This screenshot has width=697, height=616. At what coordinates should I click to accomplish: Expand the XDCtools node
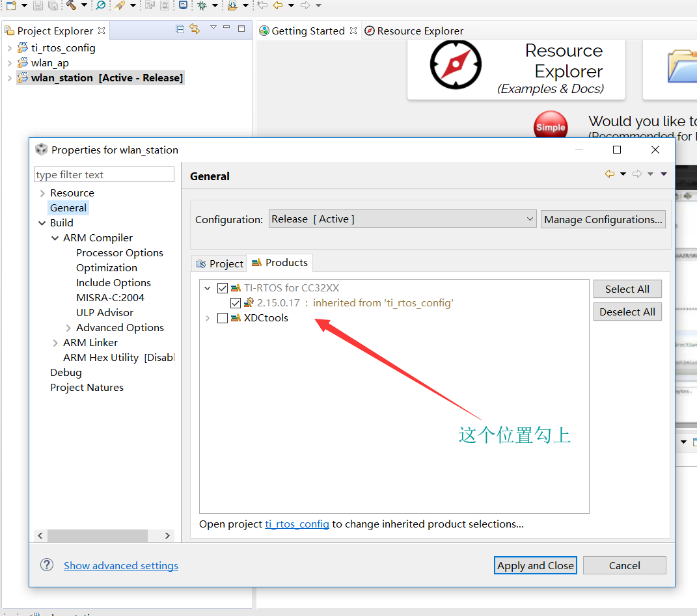[208, 318]
